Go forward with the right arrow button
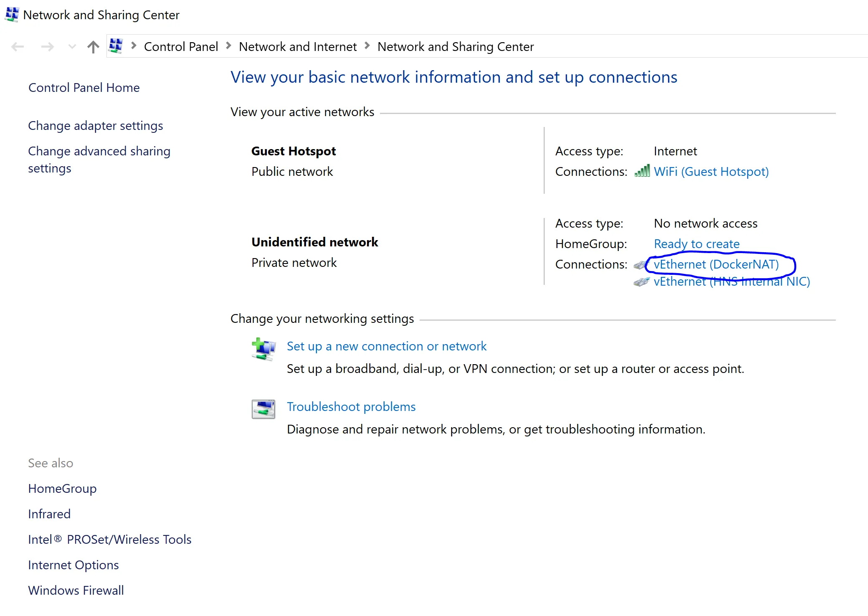This screenshot has width=868, height=616. (48, 46)
